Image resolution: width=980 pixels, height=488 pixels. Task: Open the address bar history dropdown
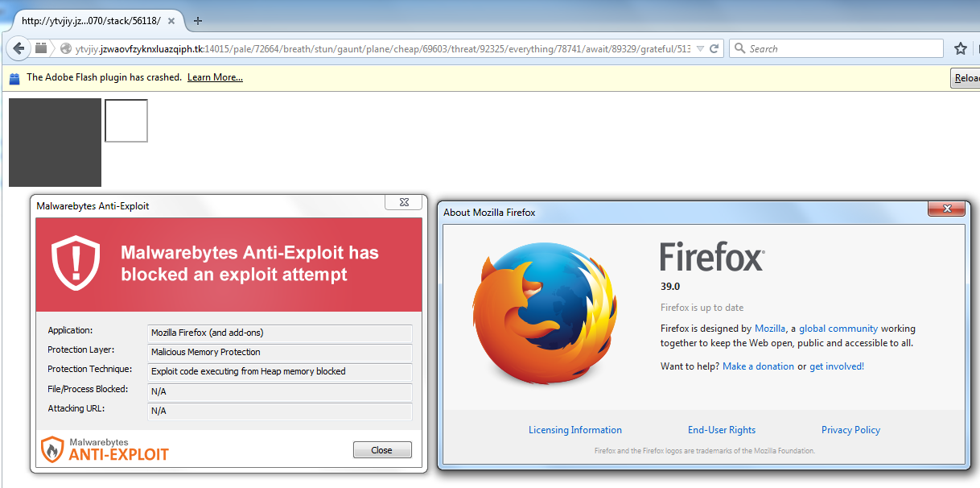700,49
